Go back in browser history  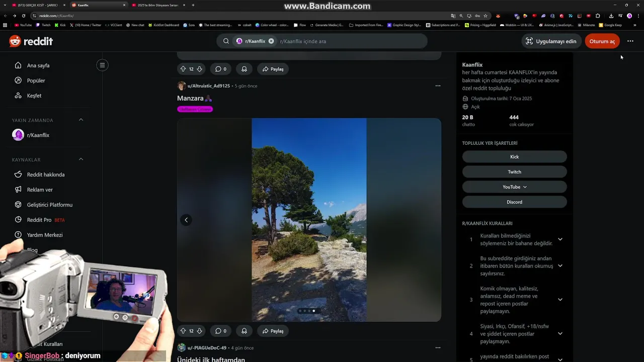point(6,16)
